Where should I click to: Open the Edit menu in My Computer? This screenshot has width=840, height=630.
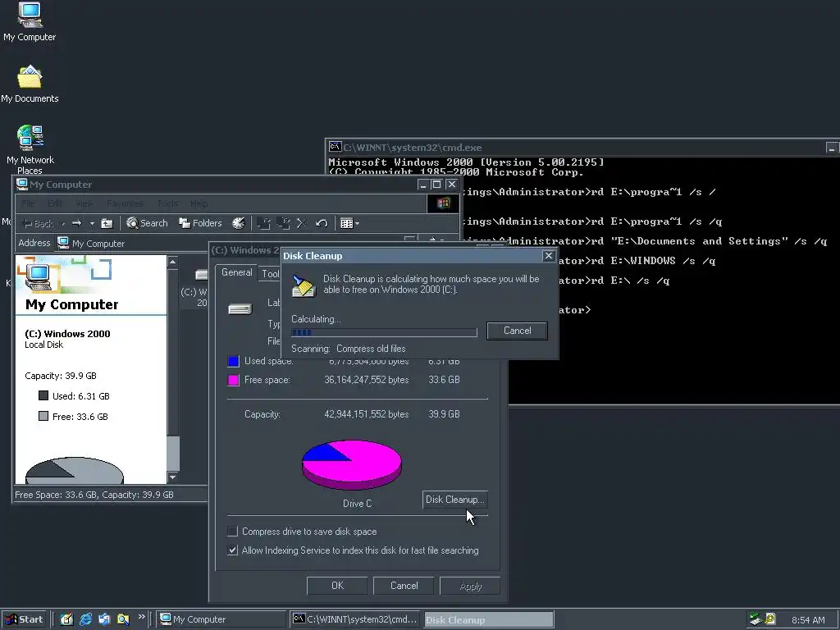[x=55, y=203]
